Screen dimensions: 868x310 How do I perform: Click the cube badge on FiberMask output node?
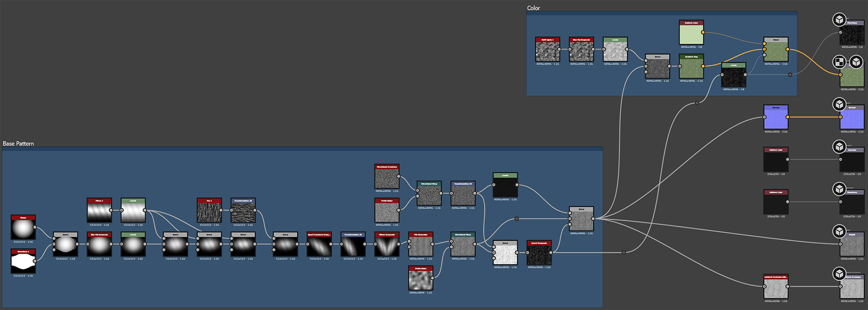(840, 20)
